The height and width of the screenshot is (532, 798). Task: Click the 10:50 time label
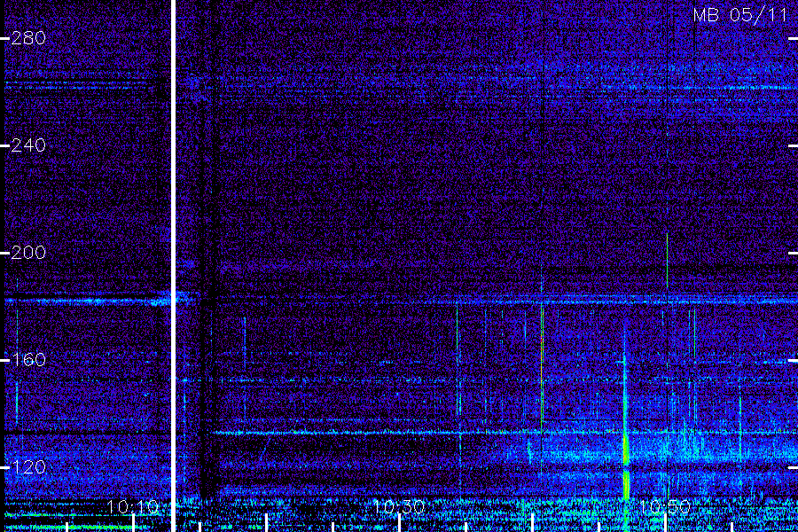tap(665, 507)
